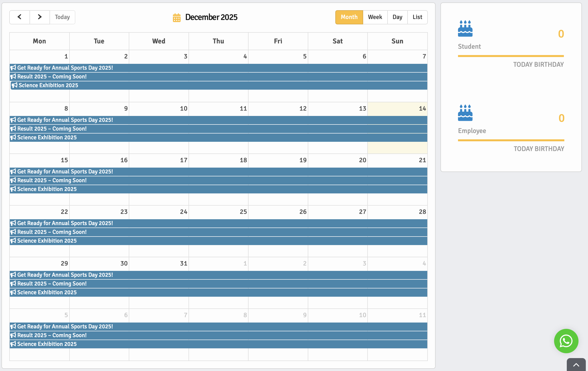This screenshot has height=371, width=588.
Task: Switch calendar to Week view
Action: pos(375,17)
